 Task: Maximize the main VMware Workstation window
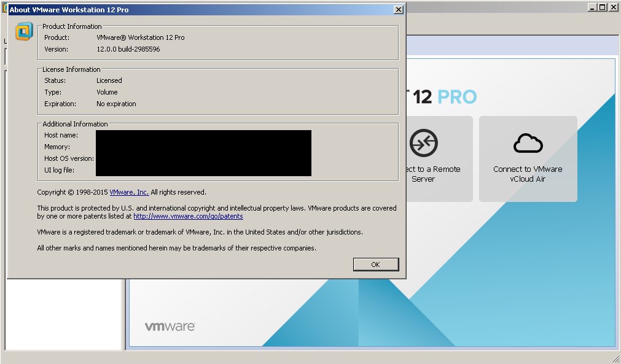pos(602,7)
